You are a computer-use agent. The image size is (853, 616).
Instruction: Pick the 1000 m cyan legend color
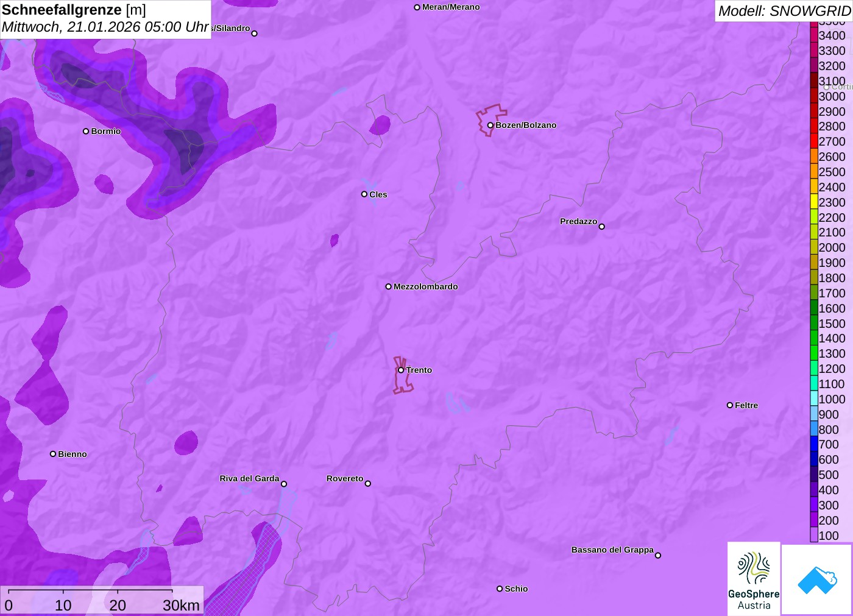pos(814,399)
